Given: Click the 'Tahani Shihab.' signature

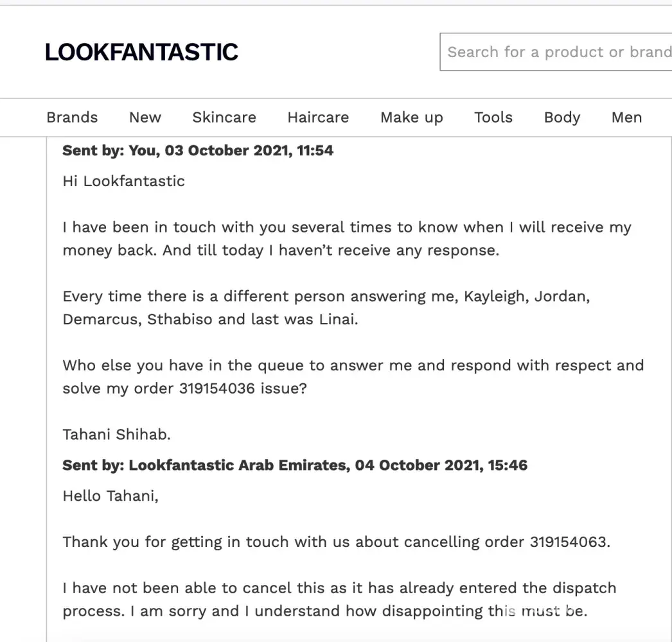Looking at the screenshot, I should 116,435.
